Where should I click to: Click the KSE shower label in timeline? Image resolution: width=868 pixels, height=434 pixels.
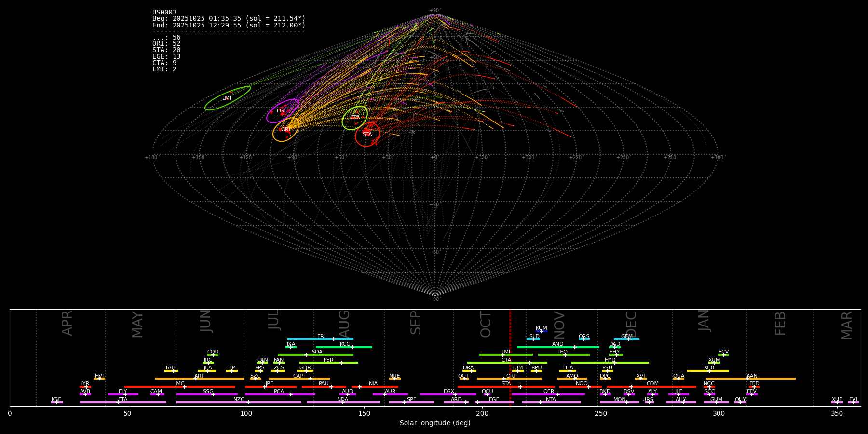coord(56,400)
